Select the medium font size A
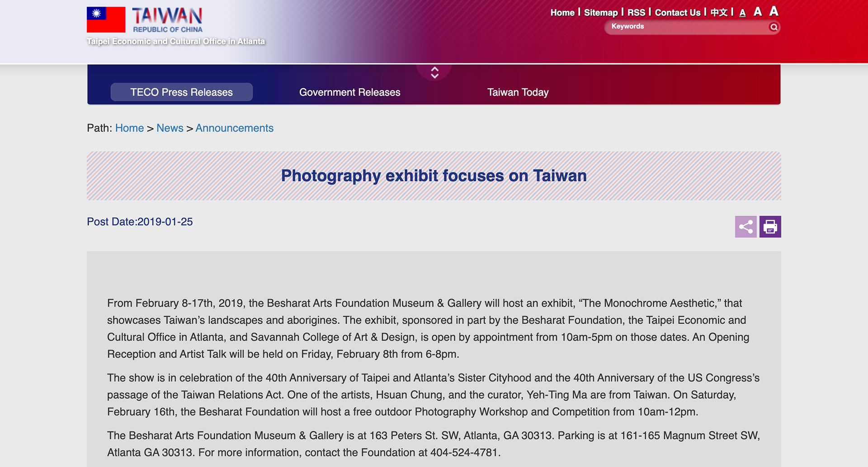Image resolution: width=868 pixels, height=467 pixels. coord(758,12)
